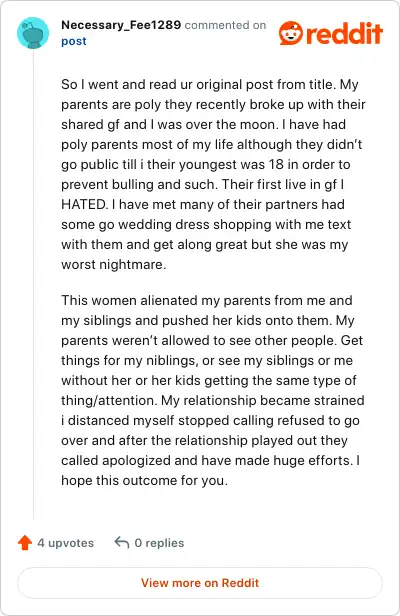This screenshot has width=400, height=616.
Task: Click the phrase "worst nightmare." ending first paragraph
Action: (114, 265)
